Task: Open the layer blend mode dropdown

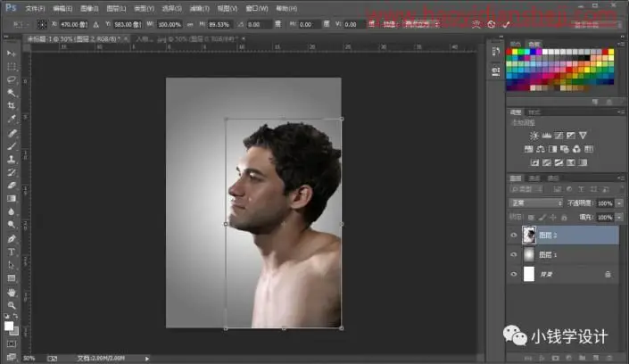Action: (536, 203)
